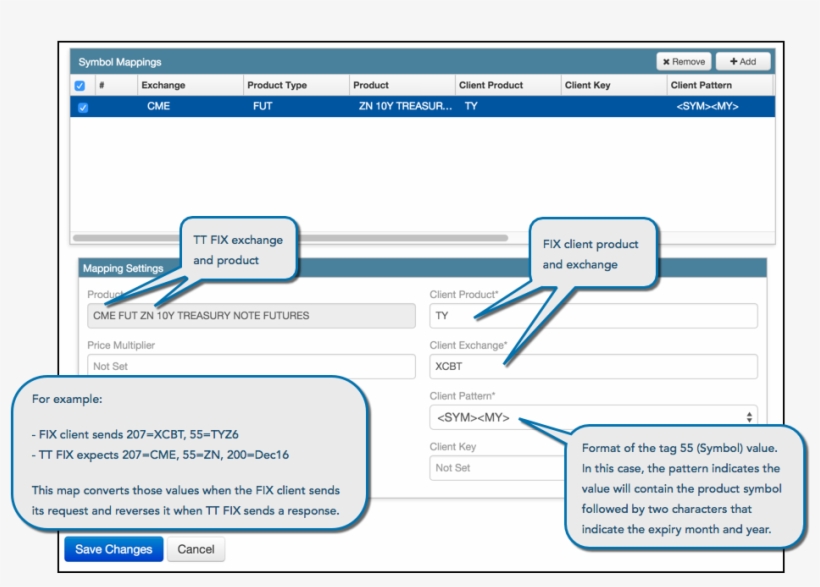This screenshot has height=587, width=820.
Task: Save the mapping with Save Changes
Action: (113, 549)
